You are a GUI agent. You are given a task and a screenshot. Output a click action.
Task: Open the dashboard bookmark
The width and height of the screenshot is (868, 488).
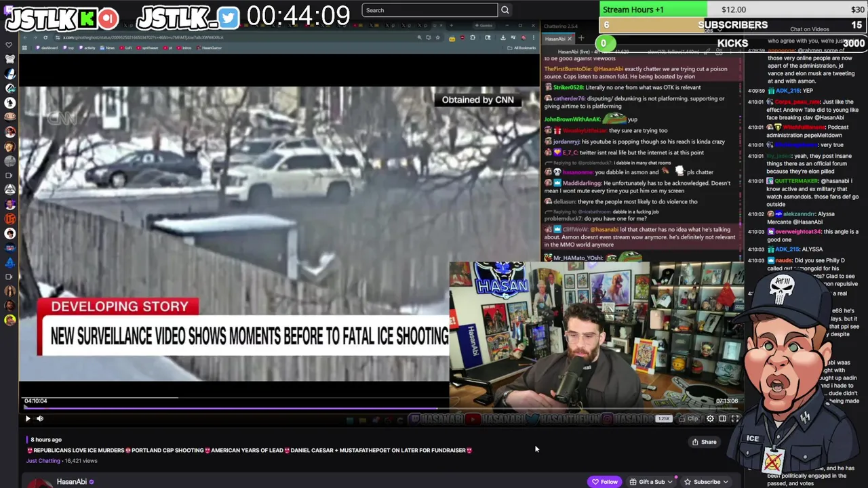coord(47,48)
